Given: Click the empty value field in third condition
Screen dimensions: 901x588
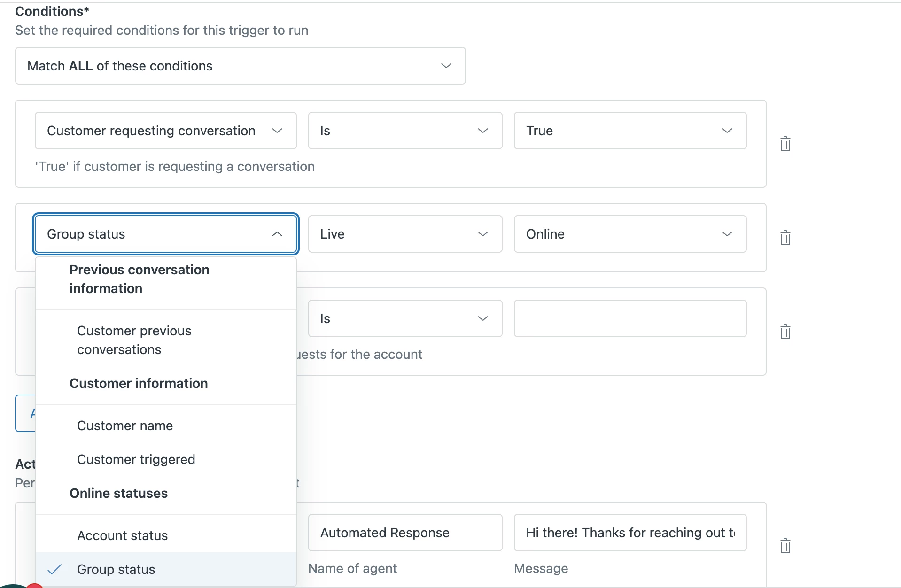Looking at the screenshot, I should (629, 318).
